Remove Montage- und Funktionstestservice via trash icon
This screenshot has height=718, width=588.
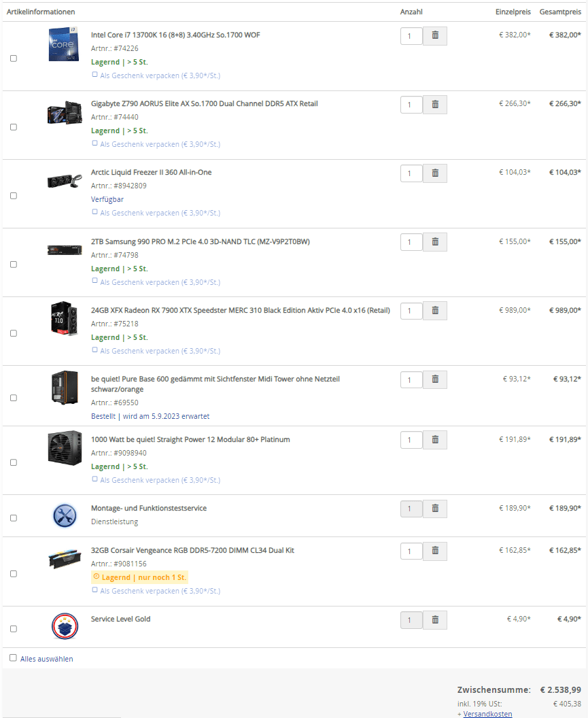(435, 509)
